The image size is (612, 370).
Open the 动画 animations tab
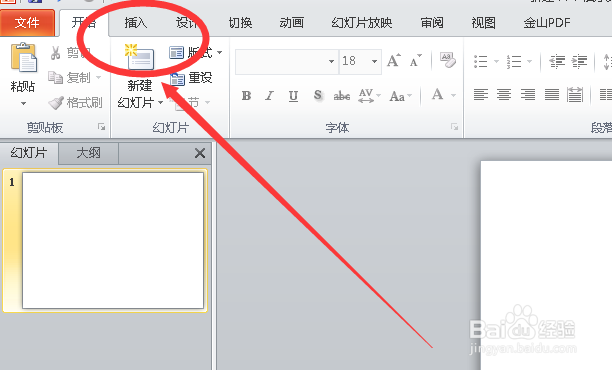tap(291, 23)
